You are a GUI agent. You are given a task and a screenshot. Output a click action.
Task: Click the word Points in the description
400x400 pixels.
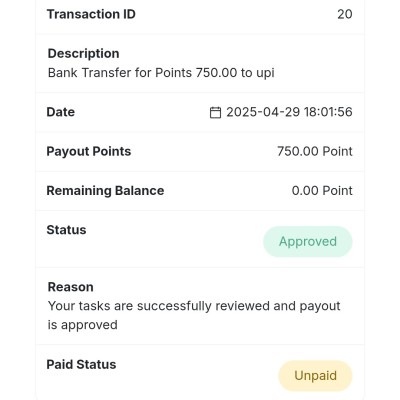tap(174, 73)
